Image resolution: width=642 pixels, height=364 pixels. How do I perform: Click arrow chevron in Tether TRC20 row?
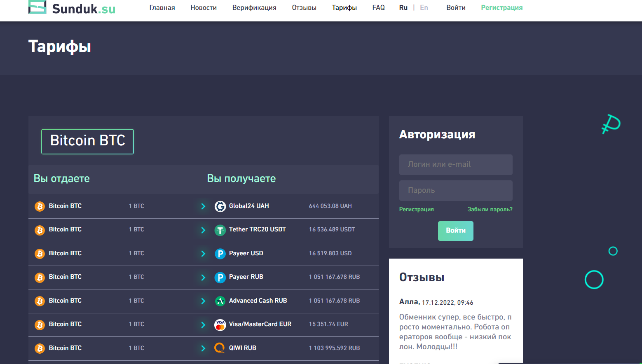[203, 230]
